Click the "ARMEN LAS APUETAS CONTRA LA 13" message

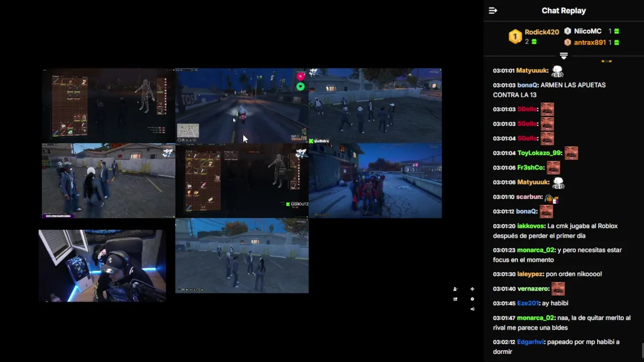point(549,90)
